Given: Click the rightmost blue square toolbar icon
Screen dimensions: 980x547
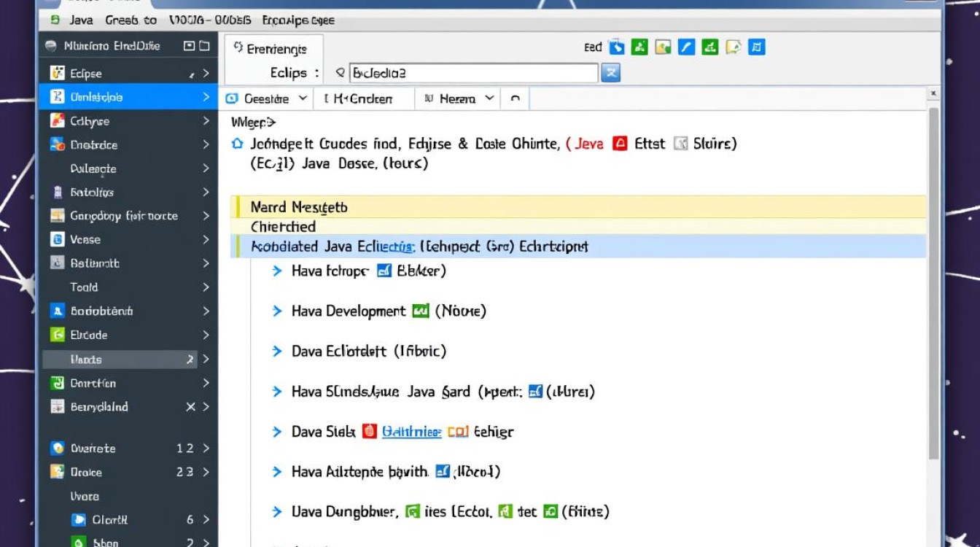Looking at the screenshot, I should 757,47.
